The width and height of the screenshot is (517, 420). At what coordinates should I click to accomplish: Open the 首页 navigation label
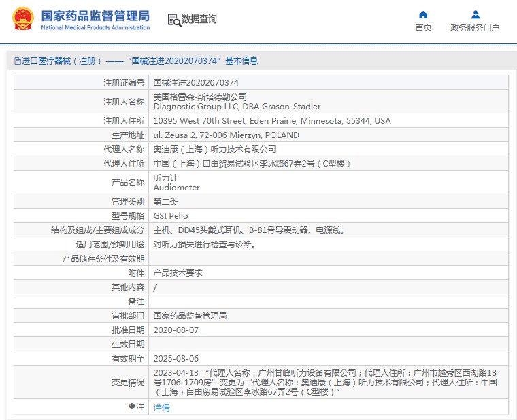coord(423,28)
